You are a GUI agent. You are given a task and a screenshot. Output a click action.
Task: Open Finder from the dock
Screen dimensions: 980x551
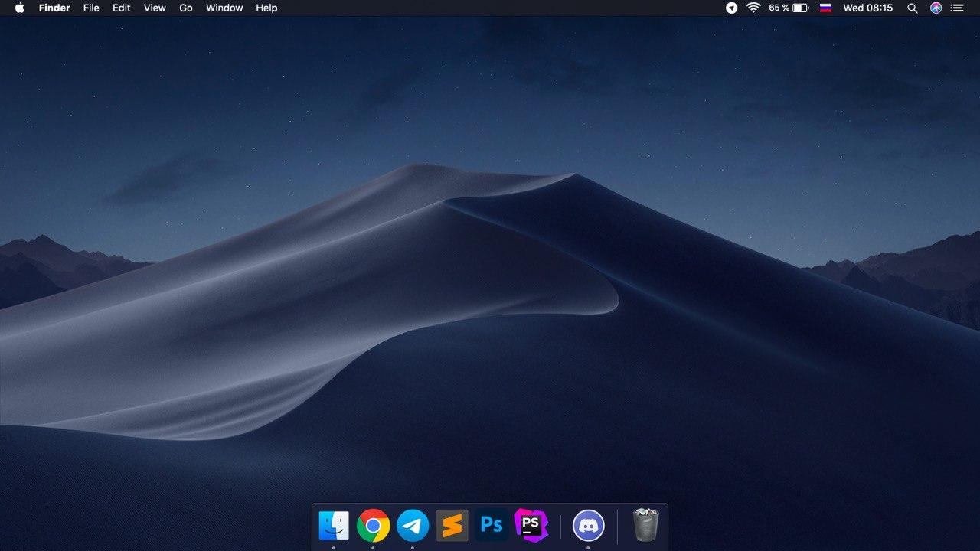334,526
